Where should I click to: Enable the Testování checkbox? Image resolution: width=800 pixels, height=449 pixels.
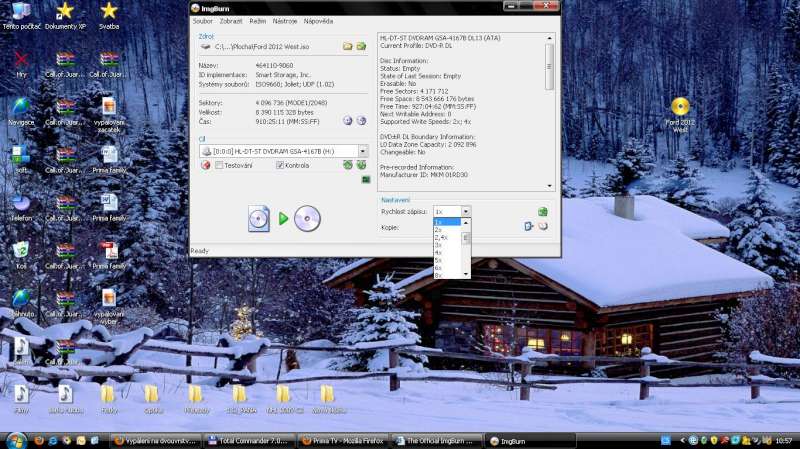coord(218,165)
